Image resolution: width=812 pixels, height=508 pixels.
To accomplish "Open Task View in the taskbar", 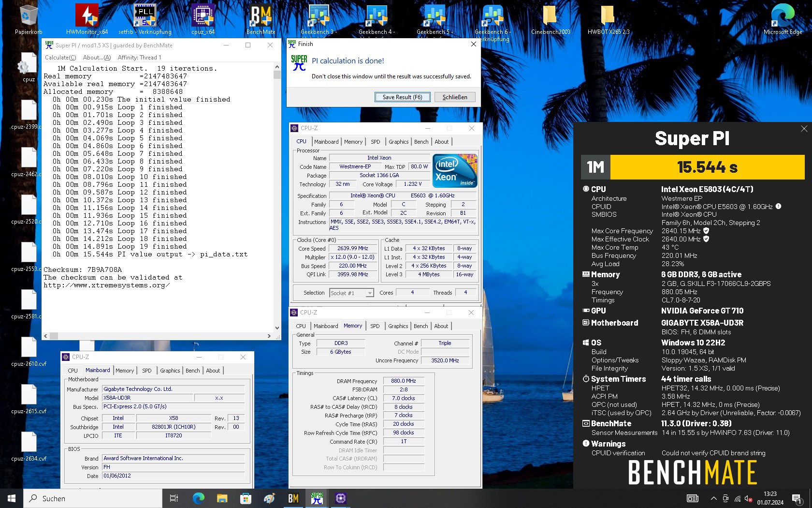I will click(x=174, y=498).
